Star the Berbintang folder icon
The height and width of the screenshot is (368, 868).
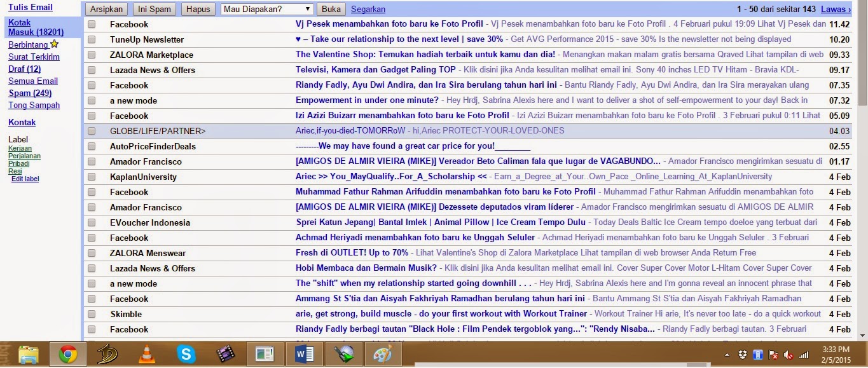coord(56,44)
